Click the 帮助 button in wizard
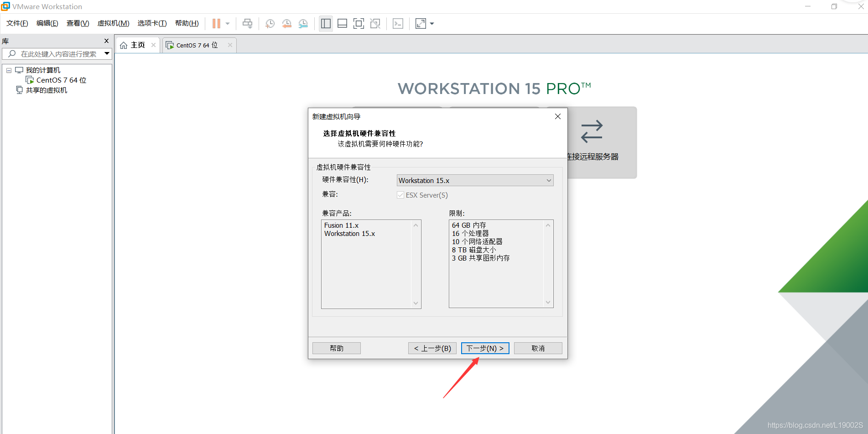868x434 pixels. coord(337,348)
